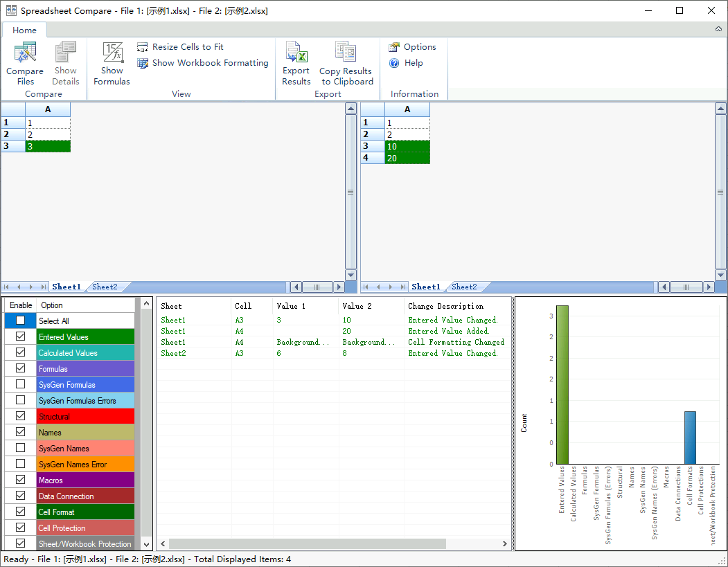Screen dimensions: 728x567
Task: Enable the SysGen Formulas checkbox
Action: tap(21, 384)
